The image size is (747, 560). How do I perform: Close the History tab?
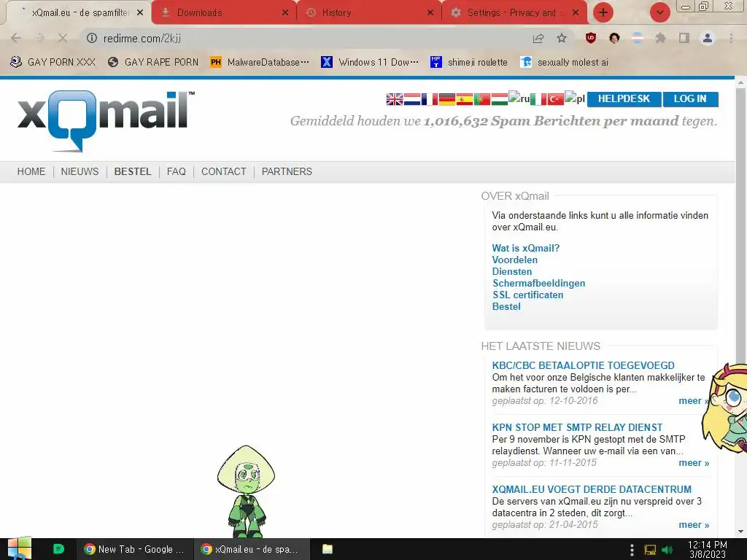430,12
